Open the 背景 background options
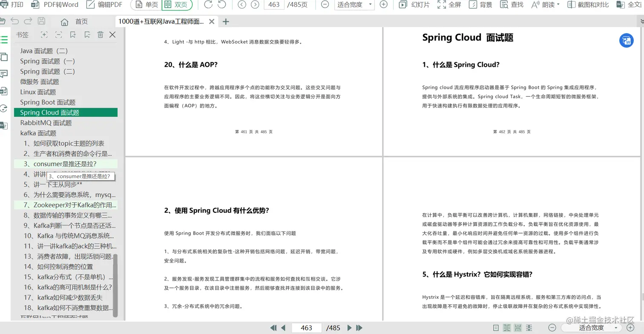The image size is (644, 334). [x=480, y=5]
